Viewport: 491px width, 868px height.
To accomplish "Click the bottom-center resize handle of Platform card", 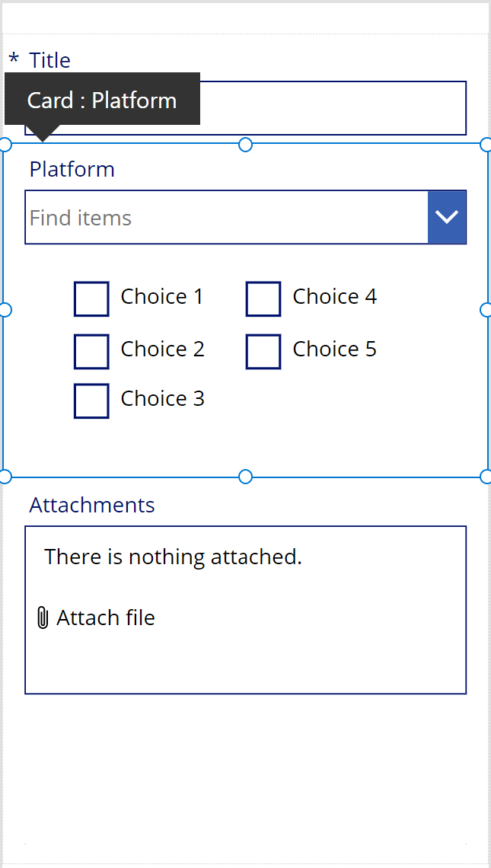I will click(245, 477).
